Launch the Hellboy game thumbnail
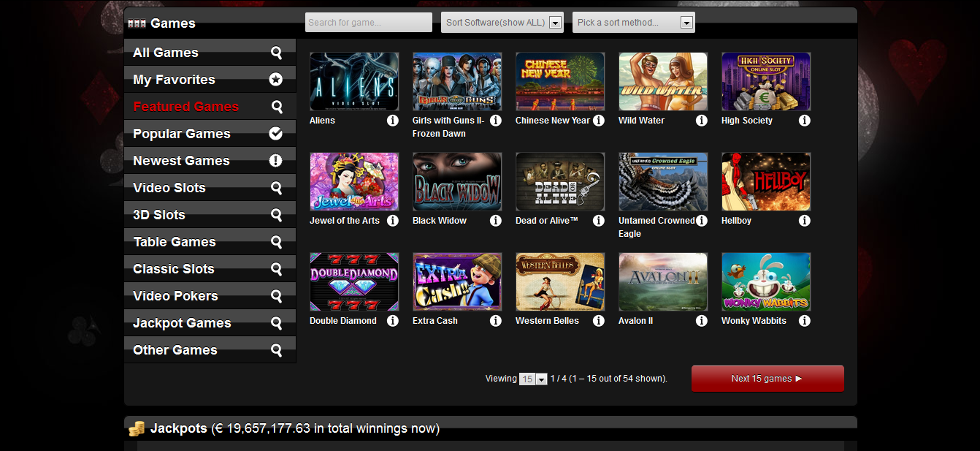Viewport: 980px width, 451px height. (766, 181)
